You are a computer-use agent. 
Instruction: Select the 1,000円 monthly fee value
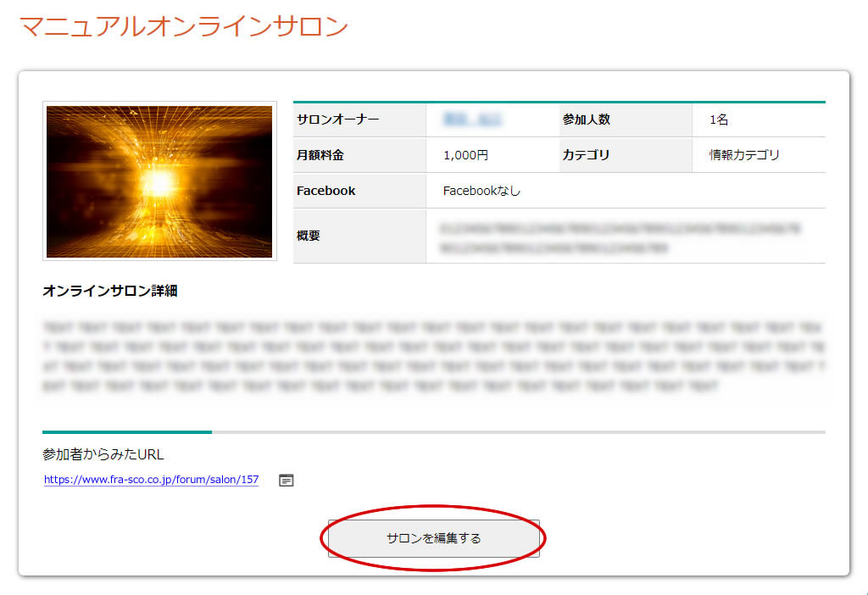(x=465, y=155)
